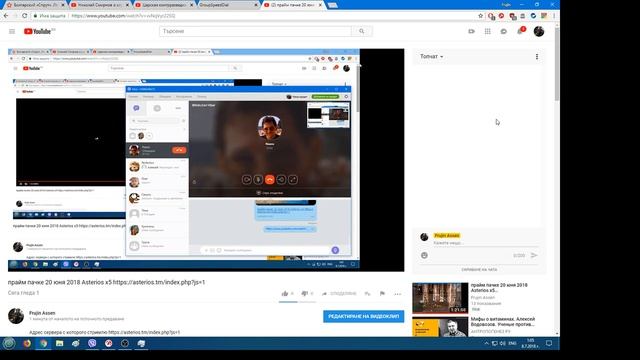Open the Windows Start menu
The height and width of the screenshot is (360, 640).
(9, 343)
